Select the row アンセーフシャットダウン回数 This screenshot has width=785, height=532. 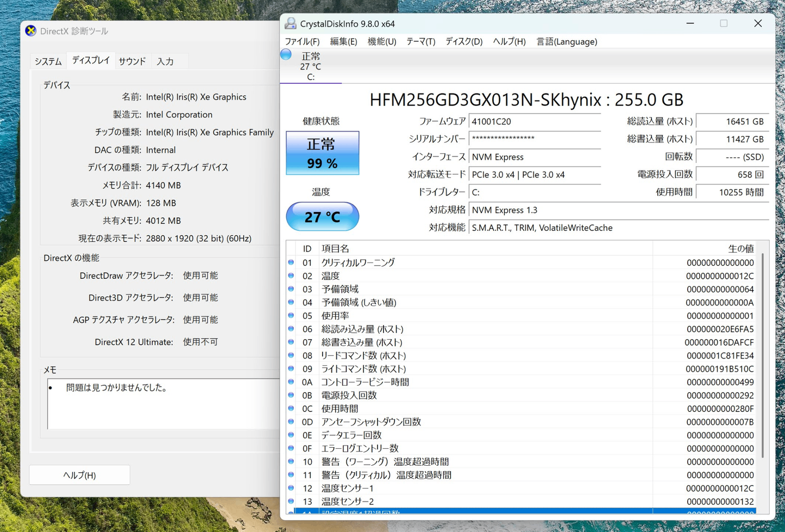522,422
